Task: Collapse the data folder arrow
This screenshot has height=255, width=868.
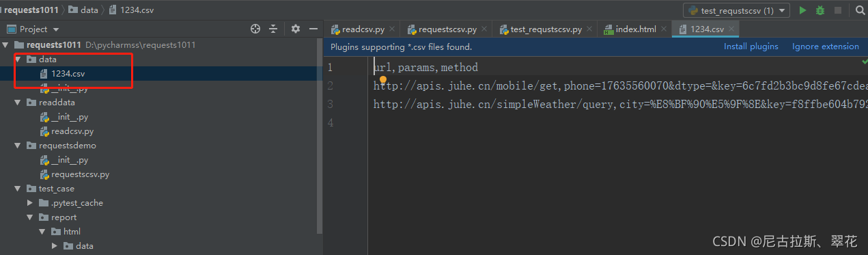Action: [18, 59]
